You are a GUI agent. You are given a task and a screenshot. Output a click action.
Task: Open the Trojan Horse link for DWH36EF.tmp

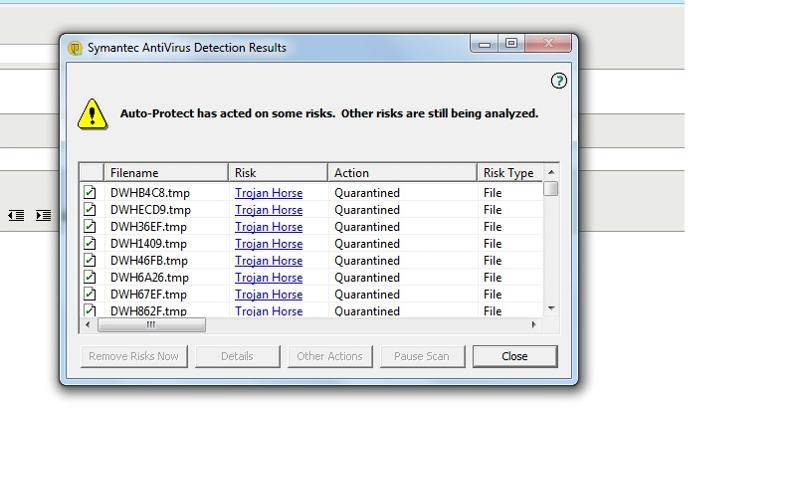[x=268, y=226]
